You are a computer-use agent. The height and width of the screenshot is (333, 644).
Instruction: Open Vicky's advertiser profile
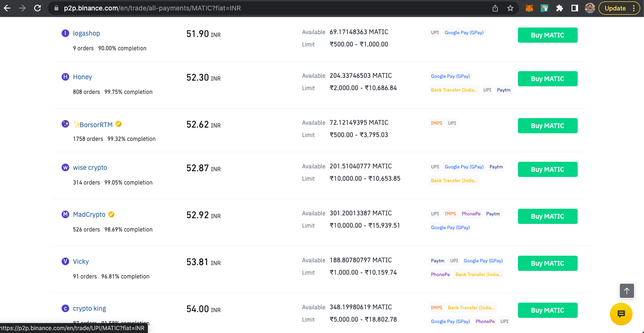pos(81,261)
